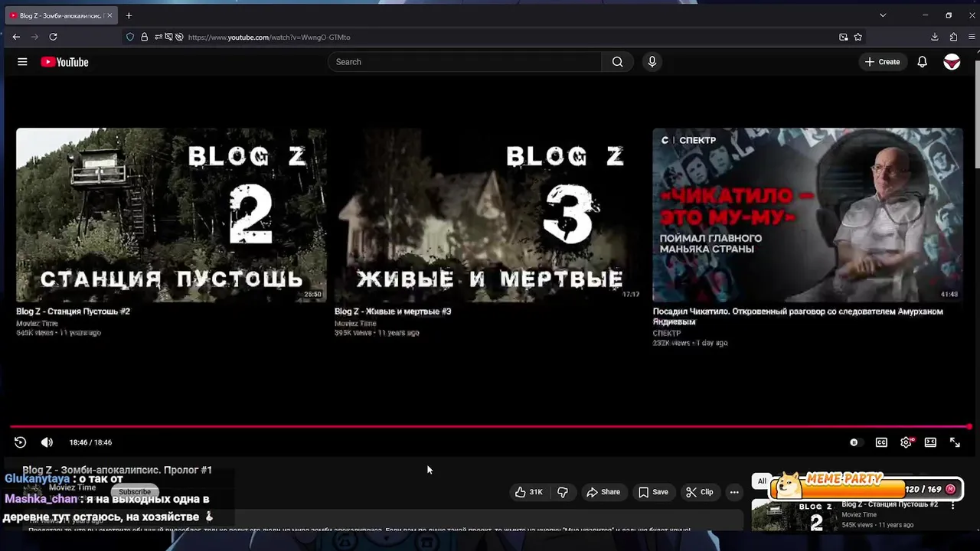The width and height of the screenshot is (980, 551).
Task: Click the tracking protection shield icon
Action: pos(130,37)
